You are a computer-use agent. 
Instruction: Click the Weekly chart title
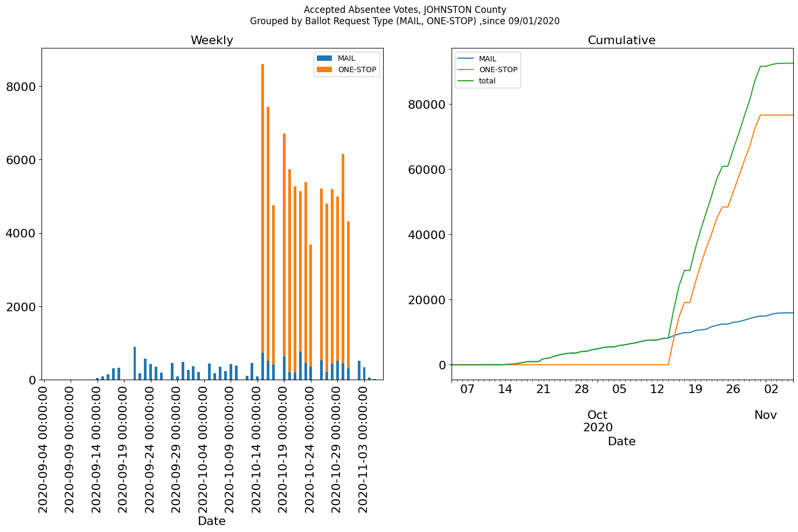click(x=212, y=40)
